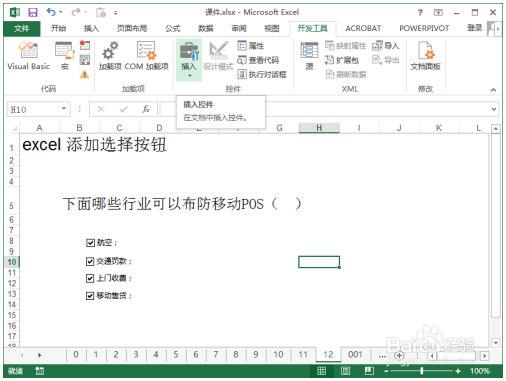This screenshot has width=506, height=381.
Task: Redo action in quick access toolbar
Action: [76, 13]
